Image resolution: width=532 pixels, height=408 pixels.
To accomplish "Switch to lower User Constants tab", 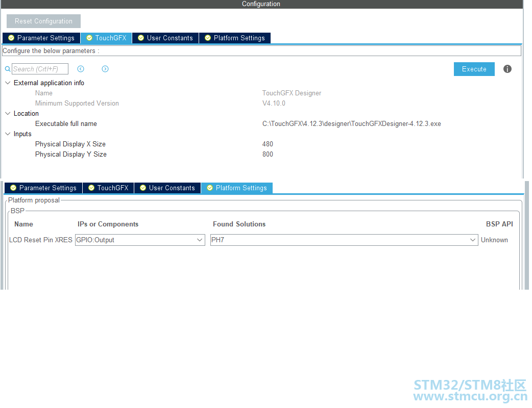I will (x=167, y=188).
